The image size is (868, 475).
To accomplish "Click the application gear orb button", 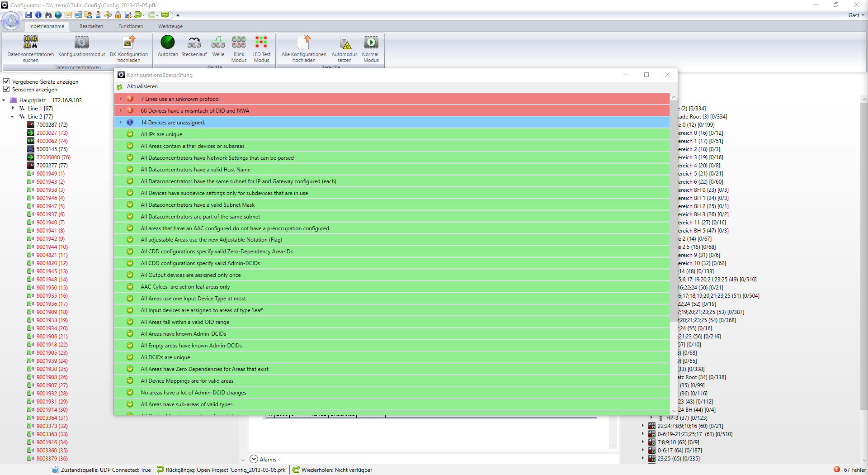I will click(11, 20).
